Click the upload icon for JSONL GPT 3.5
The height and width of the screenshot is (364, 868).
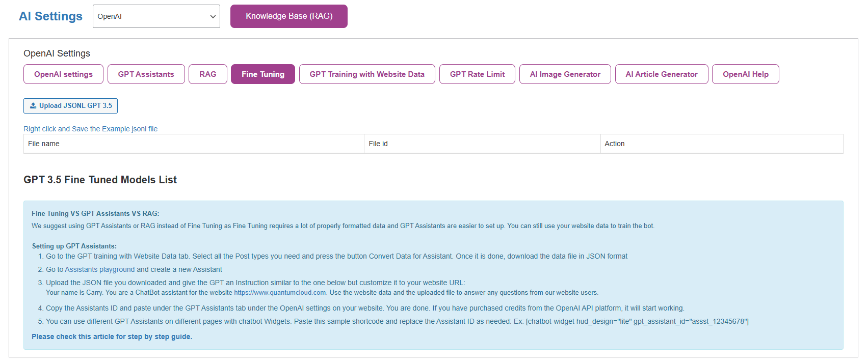coord(33,106)
